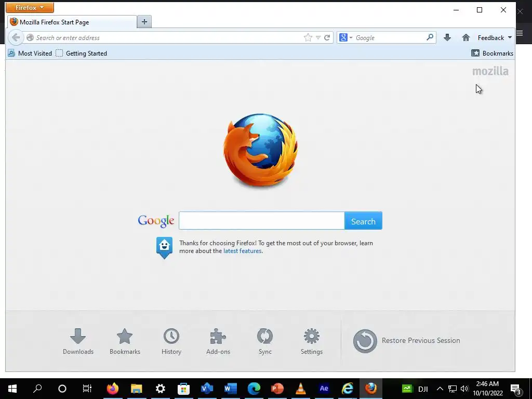Viewport: 532px width, 399px height.
Task: Open Settings from the start page
Action: tap(312, 342)
